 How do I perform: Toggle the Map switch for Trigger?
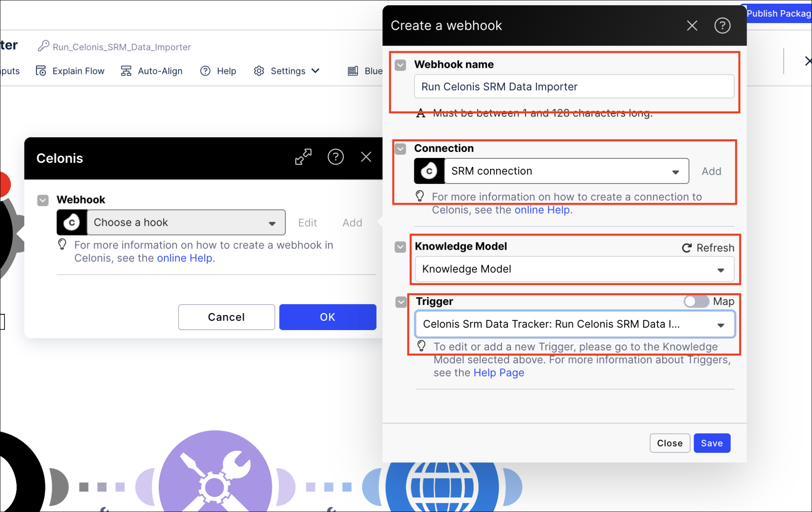tap(696, 301)
